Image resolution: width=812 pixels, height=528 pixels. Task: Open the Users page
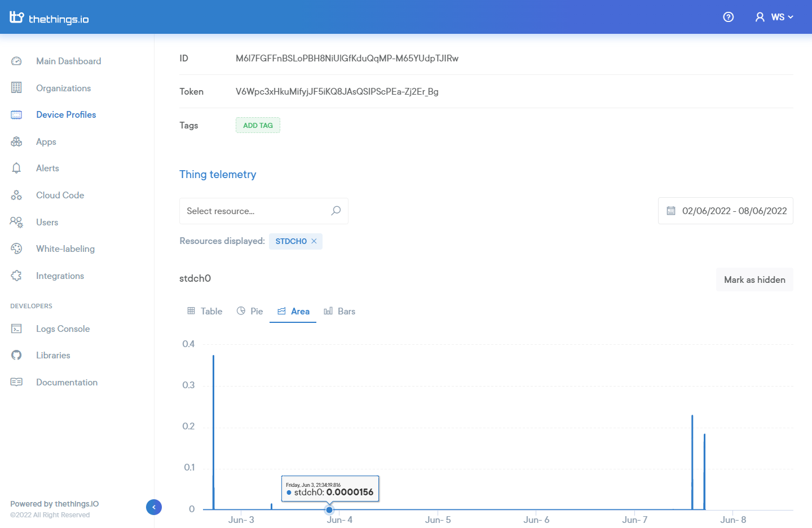point(47,222)
